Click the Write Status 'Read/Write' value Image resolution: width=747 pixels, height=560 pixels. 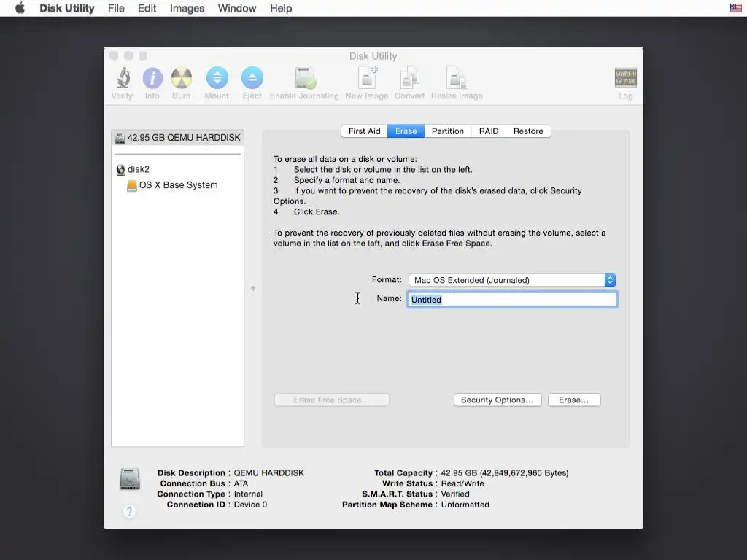(x=462, y=484)
